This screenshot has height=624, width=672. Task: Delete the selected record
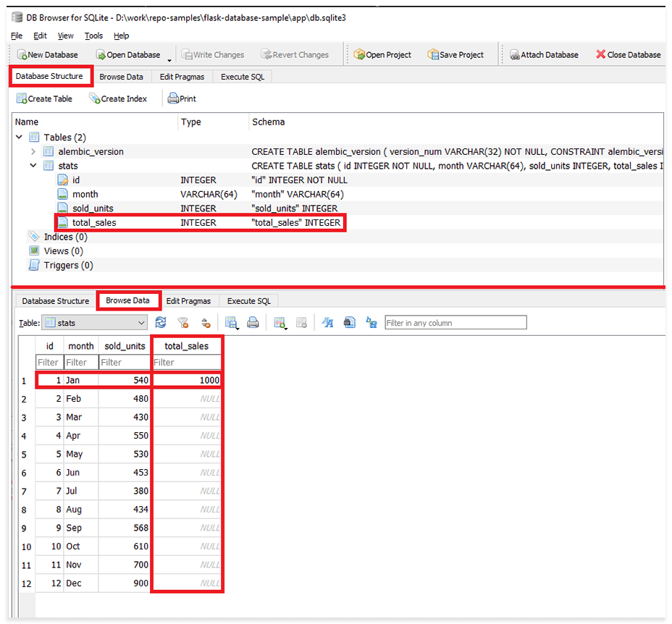(x=301, y=321)
